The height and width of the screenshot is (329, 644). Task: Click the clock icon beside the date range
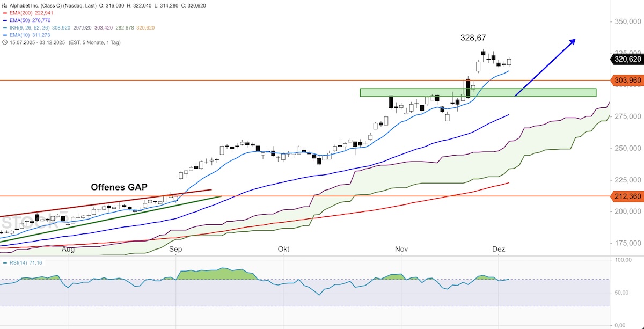[5, 42]
